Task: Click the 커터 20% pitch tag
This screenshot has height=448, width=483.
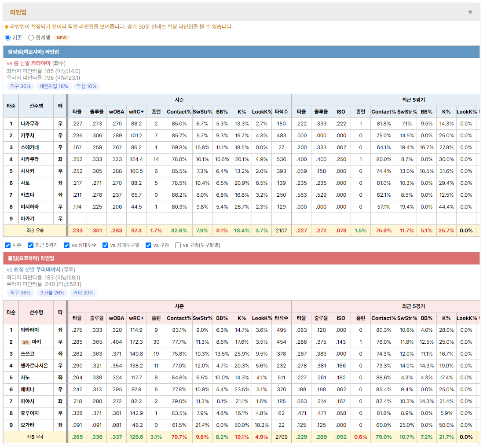Action: coord(84,293)
